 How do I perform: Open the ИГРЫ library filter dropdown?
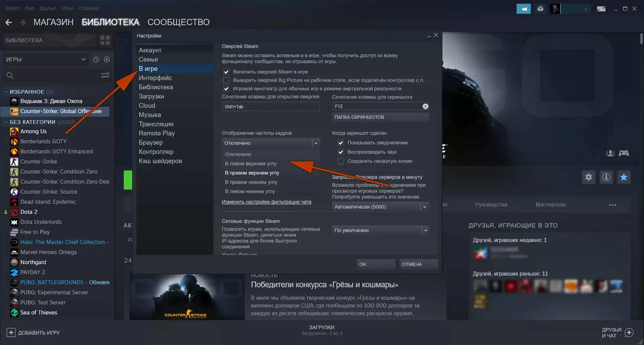(x=46, y=59)
